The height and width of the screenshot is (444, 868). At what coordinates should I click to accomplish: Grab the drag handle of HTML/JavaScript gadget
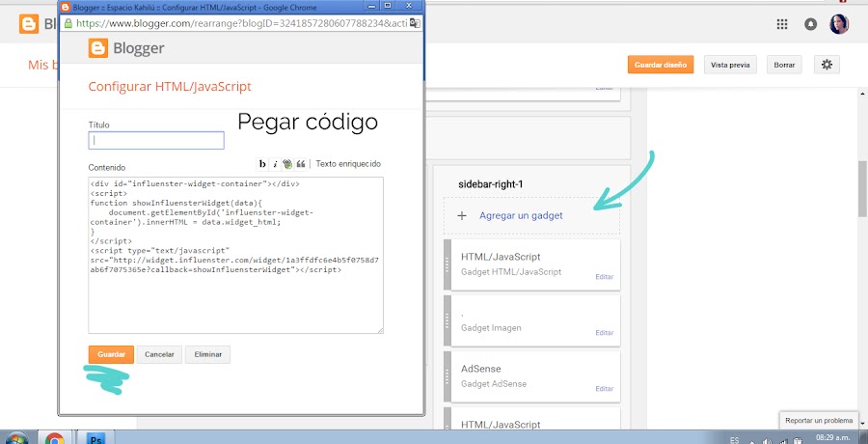[448, 264]
